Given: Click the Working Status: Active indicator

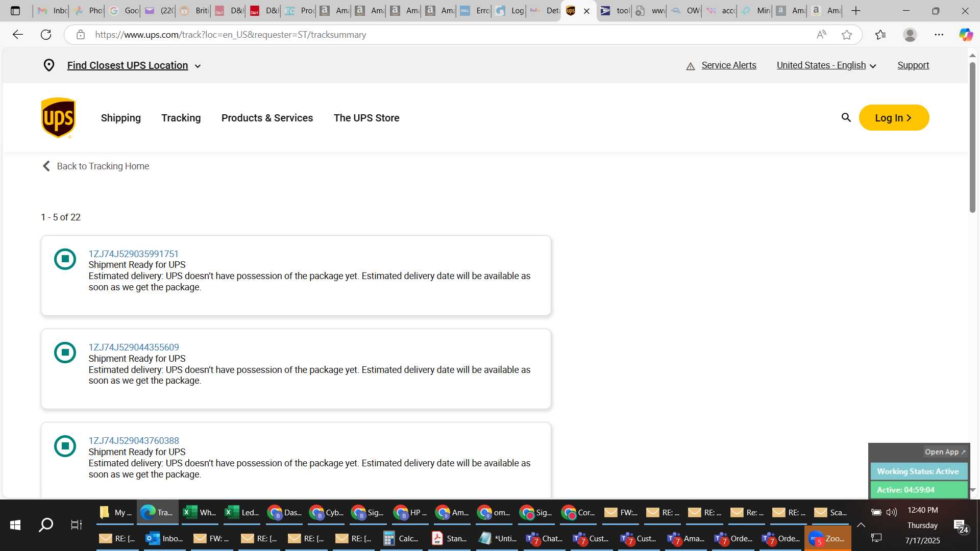Looking at the screenshot, I should pyautogui.click(x=918, y=471).
